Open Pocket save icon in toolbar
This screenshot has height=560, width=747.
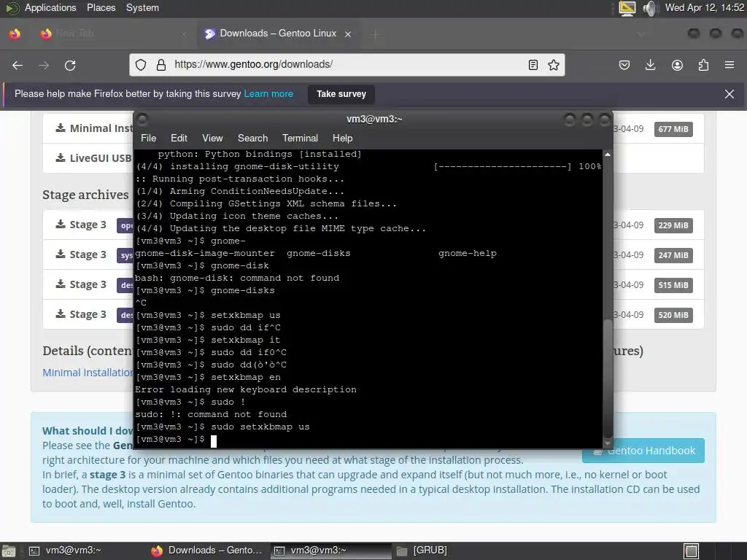(x=624, y=65)
